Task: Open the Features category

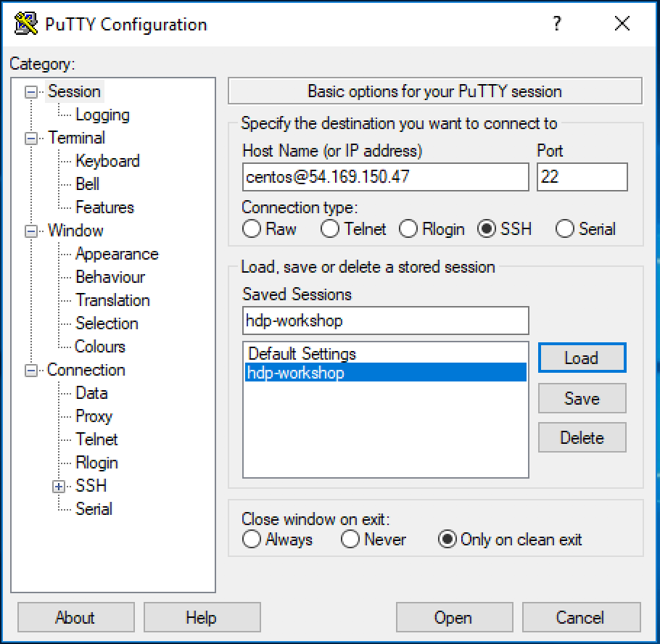Action: (x=104, y=207)
